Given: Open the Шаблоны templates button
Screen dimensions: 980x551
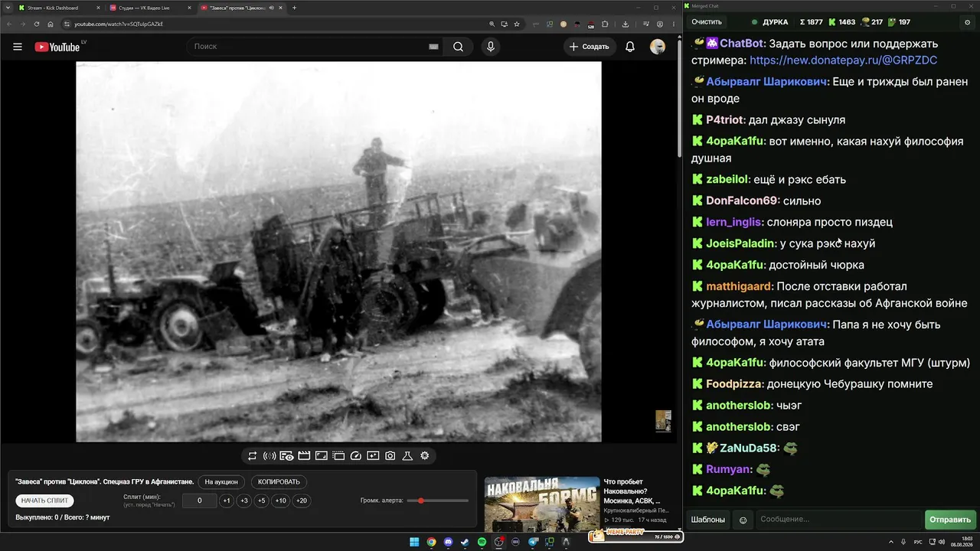Looking at the screenshot, I should pyautogui.click(x=708, y=520).
